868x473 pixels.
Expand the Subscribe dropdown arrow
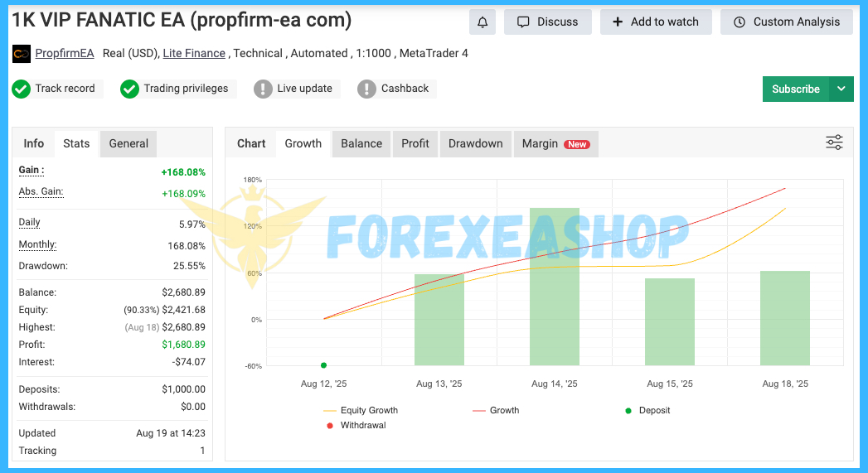[841, 89]
